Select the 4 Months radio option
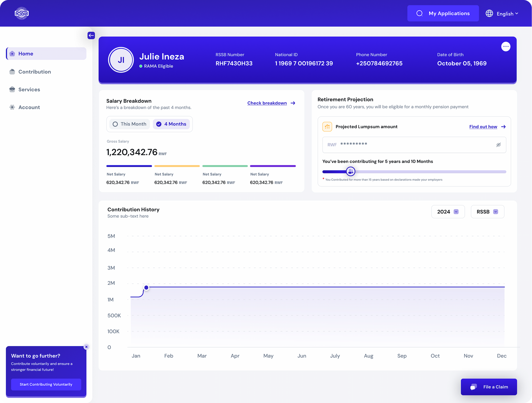This screenshot has width=532, height=403. pos(171,124)
